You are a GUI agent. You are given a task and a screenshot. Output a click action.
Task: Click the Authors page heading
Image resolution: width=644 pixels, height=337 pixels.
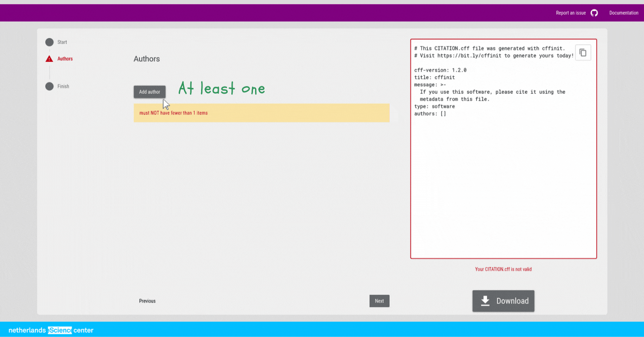tap(147, 59)
